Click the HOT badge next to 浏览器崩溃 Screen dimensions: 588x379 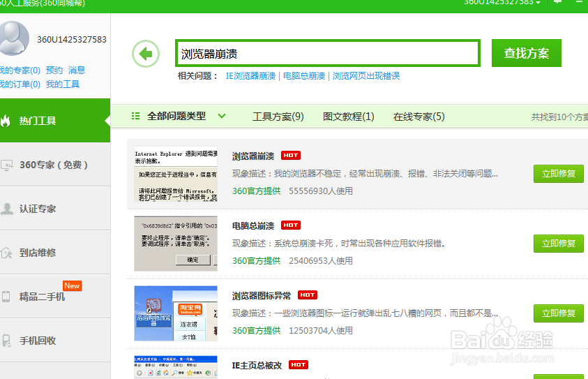click(291, 156)
